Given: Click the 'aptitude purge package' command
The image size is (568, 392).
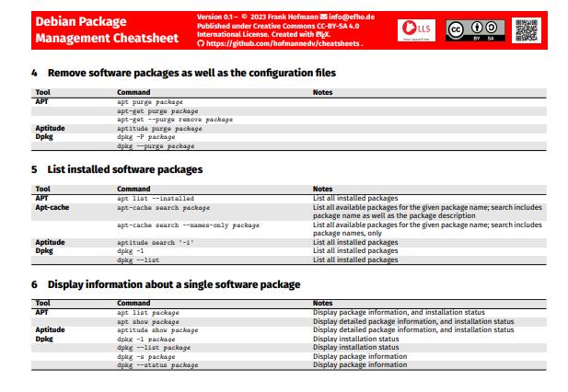Looking at the screenshot, I should [159, 129].
